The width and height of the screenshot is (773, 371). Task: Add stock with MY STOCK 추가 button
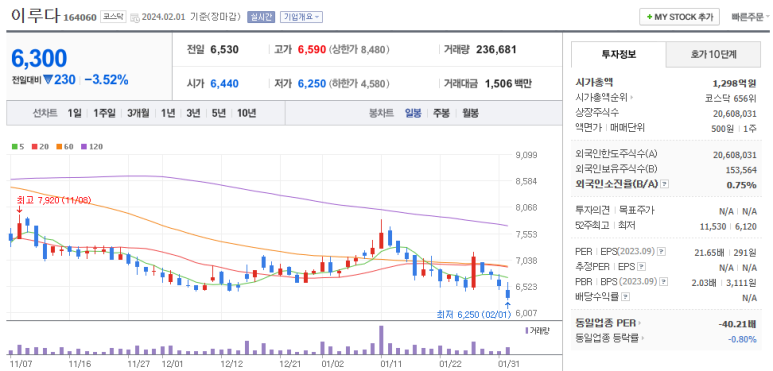[x=679, y=17]
